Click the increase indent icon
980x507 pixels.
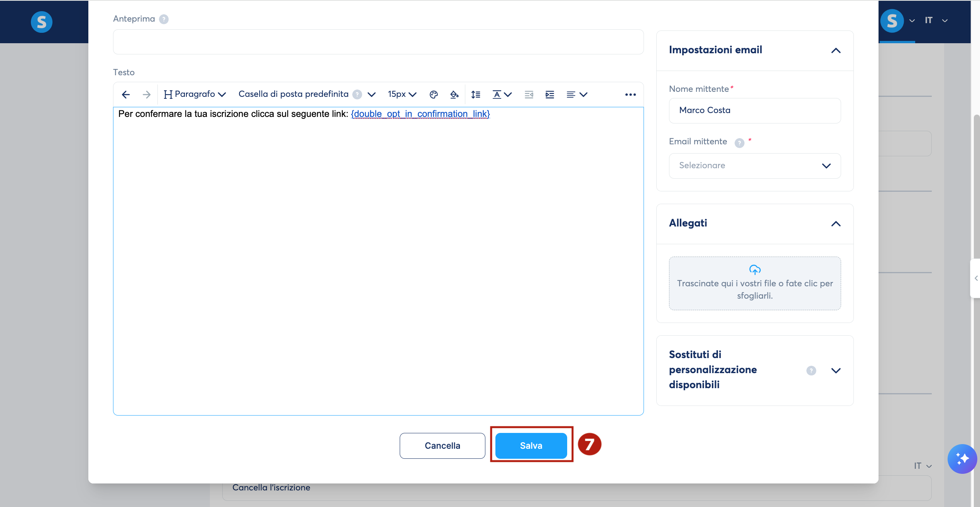click(x=550, y=95)
